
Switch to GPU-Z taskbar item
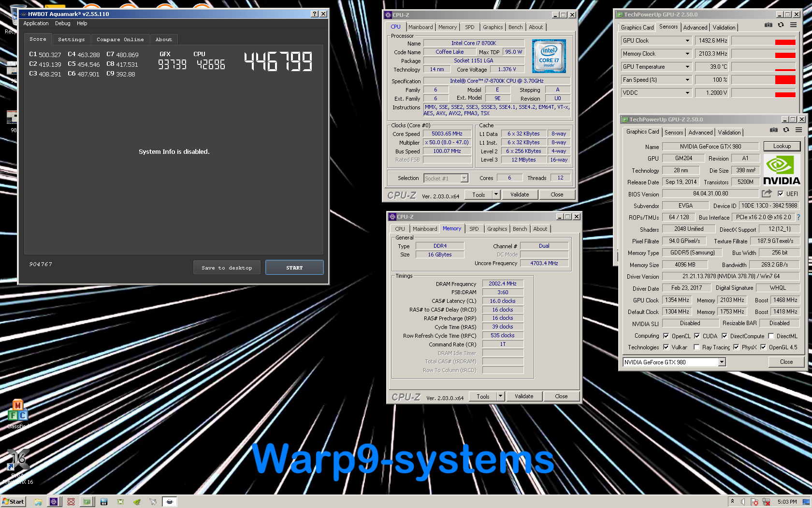coord(87,502)
